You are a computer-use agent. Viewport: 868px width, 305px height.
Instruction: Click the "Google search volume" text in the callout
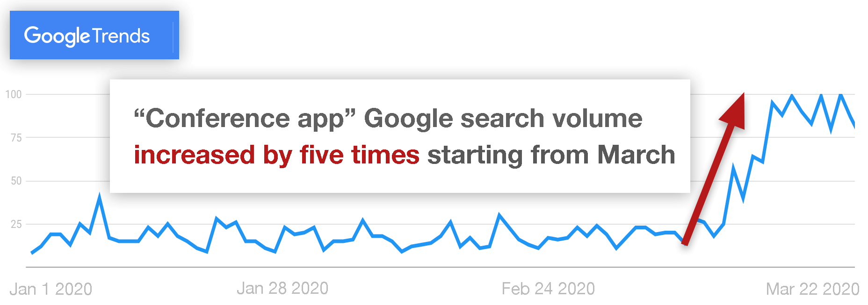click(x=503, y=118)
